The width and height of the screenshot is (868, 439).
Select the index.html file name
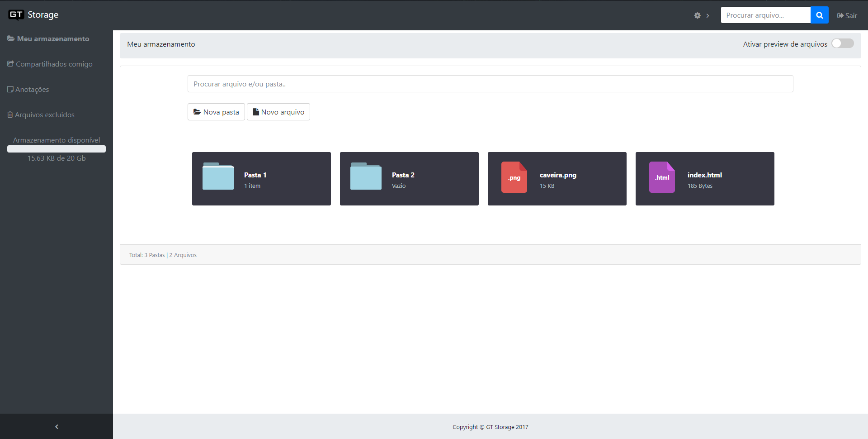(x=704, y=175)
